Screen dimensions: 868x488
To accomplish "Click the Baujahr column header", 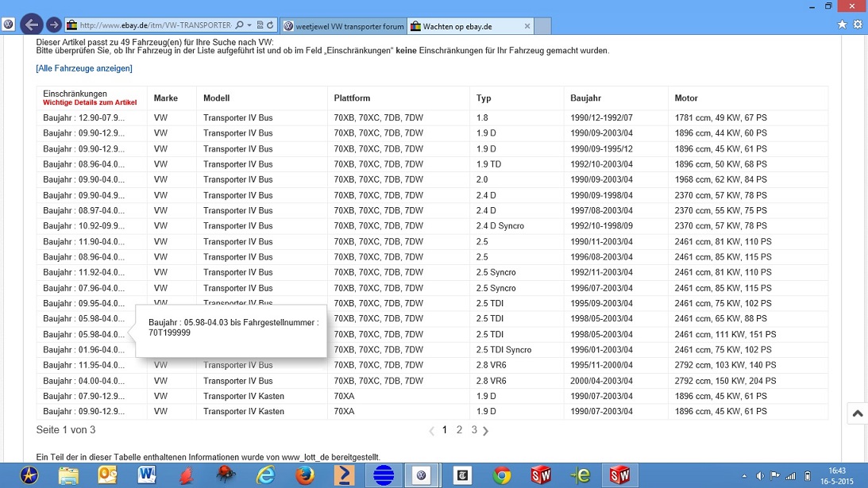I will [585, 98].
